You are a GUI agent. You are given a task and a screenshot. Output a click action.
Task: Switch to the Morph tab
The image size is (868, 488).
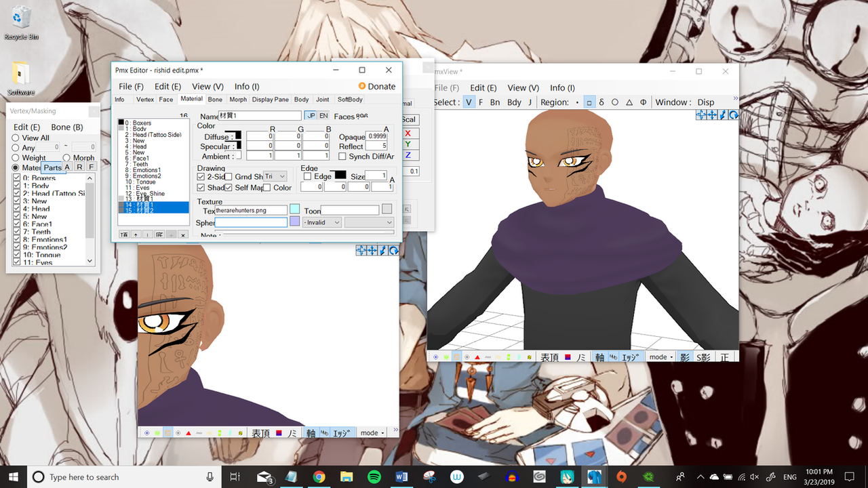coord(238,100)
